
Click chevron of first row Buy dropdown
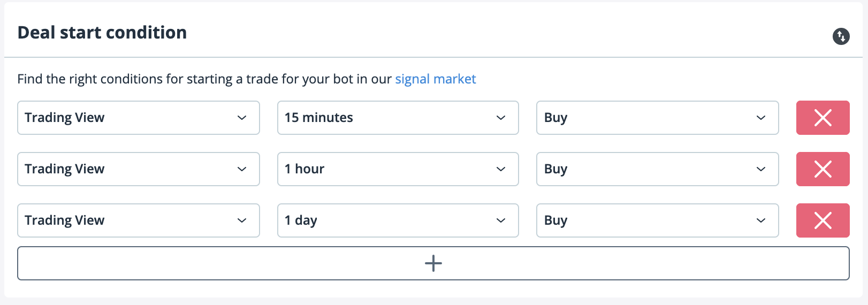tap(761, 118)
